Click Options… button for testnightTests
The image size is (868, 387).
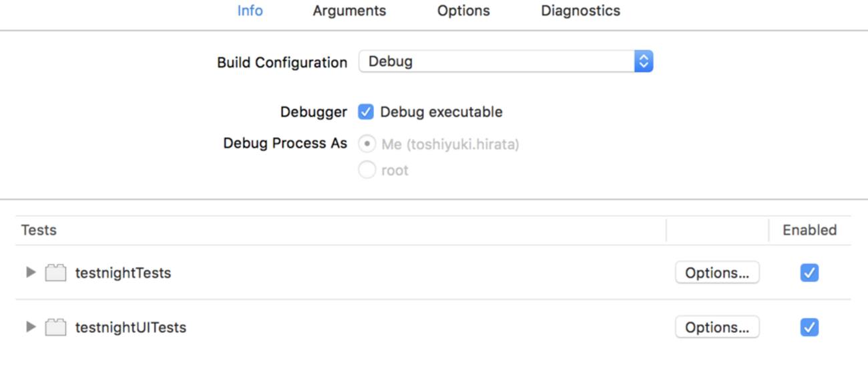click(717, 273)
